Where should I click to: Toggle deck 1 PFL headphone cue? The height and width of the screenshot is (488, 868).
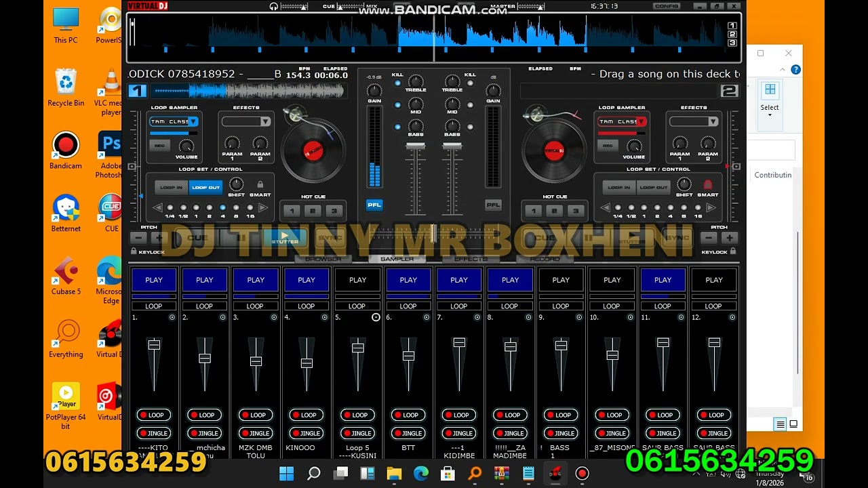(x=374, y=205)
